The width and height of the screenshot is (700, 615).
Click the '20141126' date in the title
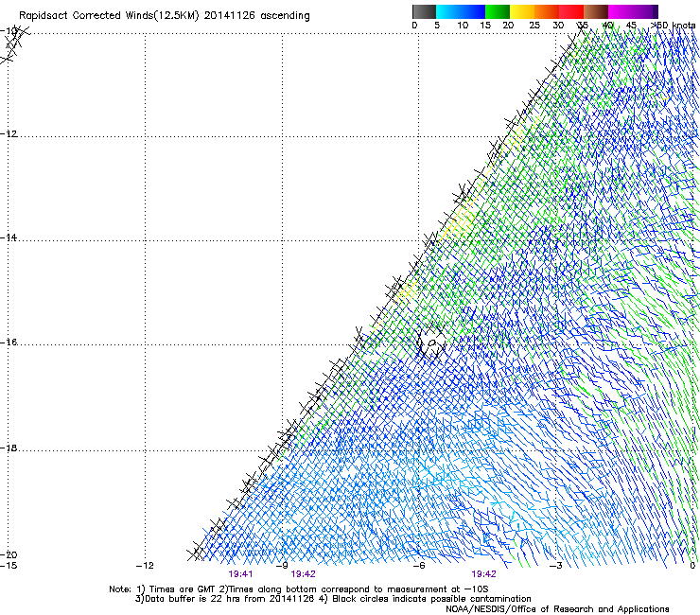(x=230, y=16)
